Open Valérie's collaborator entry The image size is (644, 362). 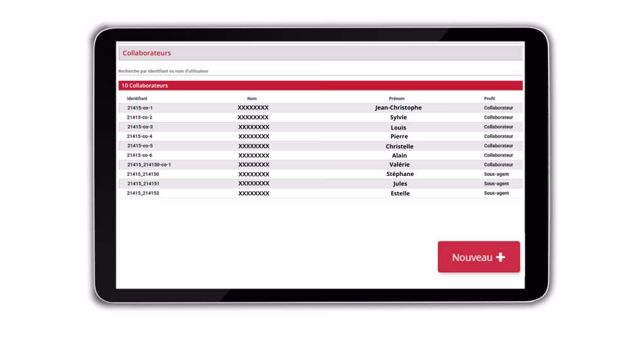(x=399, y=165)
